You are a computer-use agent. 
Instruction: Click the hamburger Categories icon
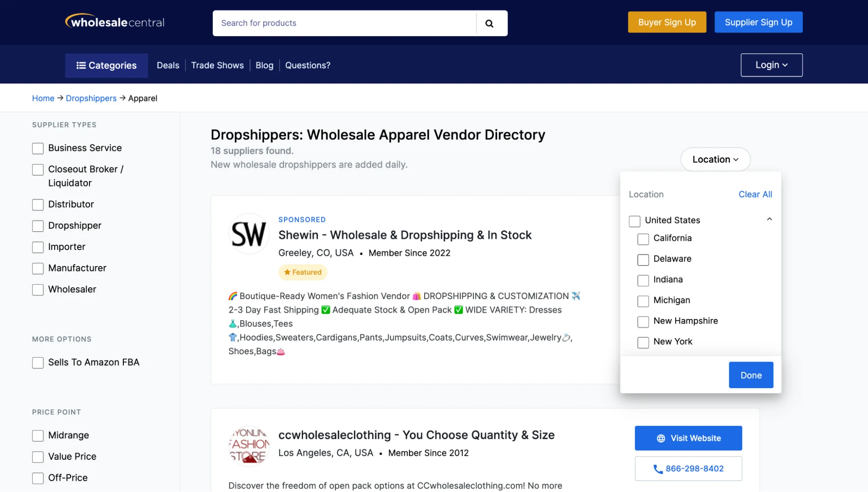(x=80, y=65)
